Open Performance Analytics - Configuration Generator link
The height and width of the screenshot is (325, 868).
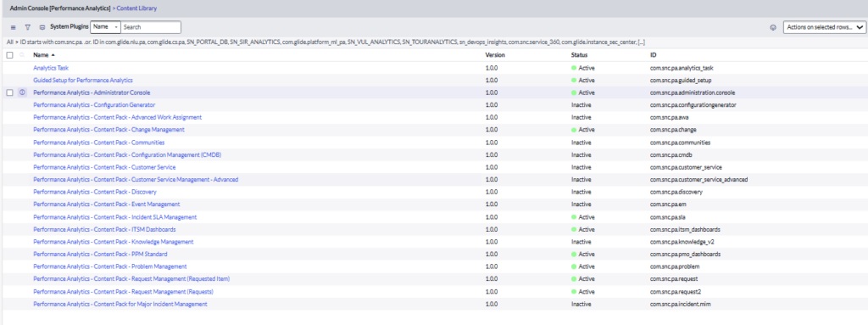click(94, 105)
